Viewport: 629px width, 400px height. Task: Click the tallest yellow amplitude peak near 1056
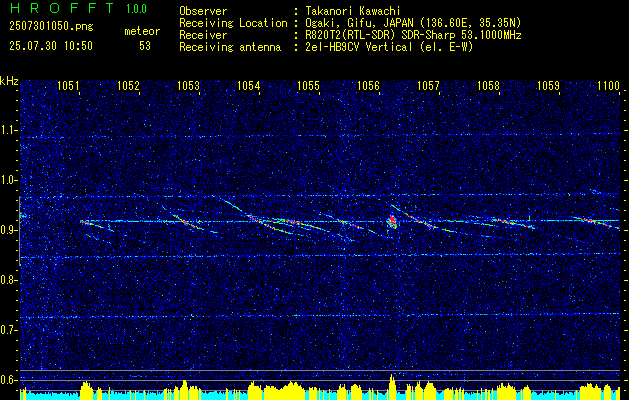click(392, 387)
